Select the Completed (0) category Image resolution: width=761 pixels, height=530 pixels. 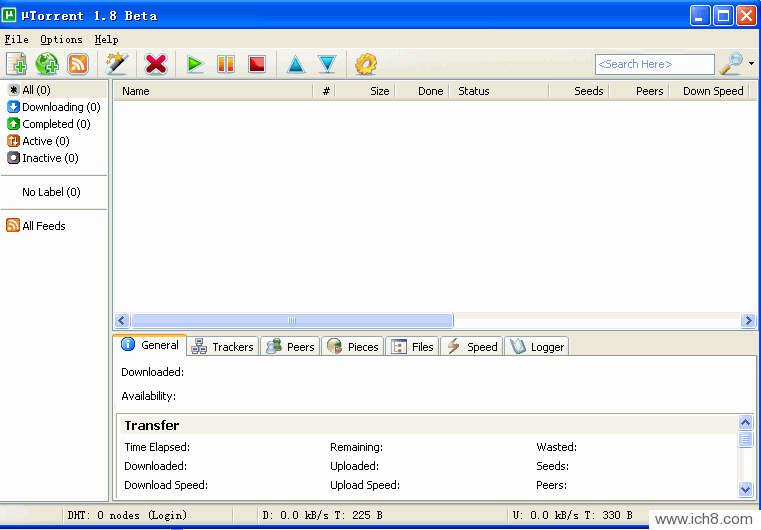coord(49,124)
